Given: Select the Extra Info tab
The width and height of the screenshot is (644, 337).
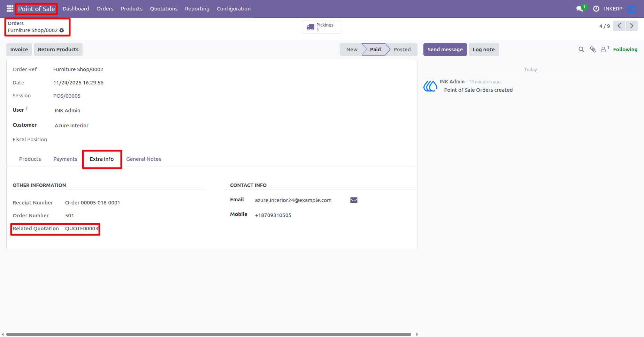Looking at the screenshot, I should point(102,159).
